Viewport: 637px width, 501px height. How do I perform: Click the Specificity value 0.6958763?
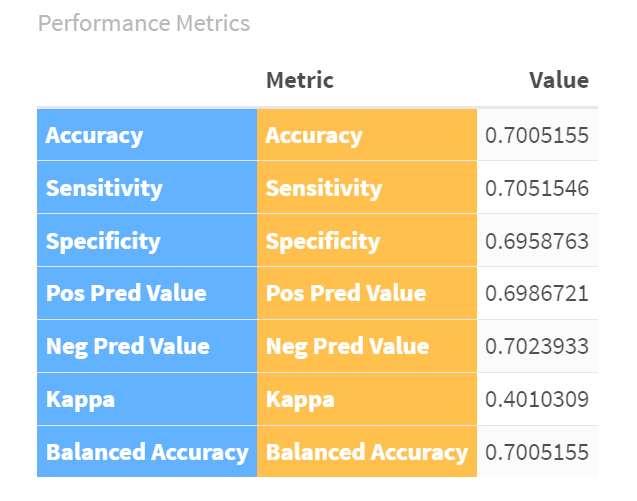[x=536, y=241]
